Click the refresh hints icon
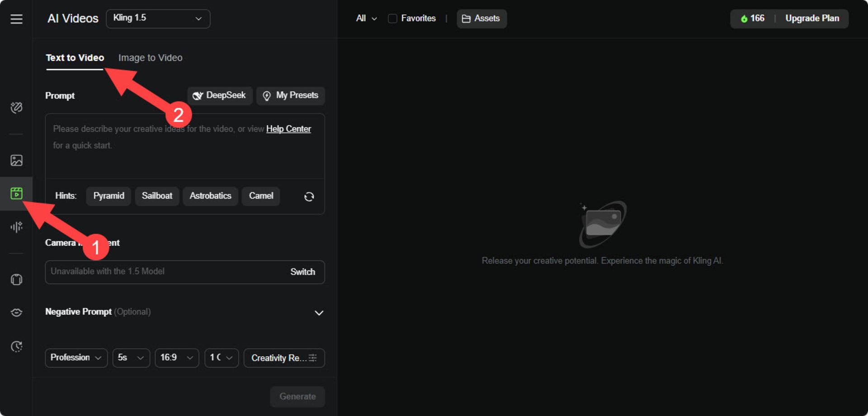Screen dimensions: 868x416 click(x=309, y=196)
